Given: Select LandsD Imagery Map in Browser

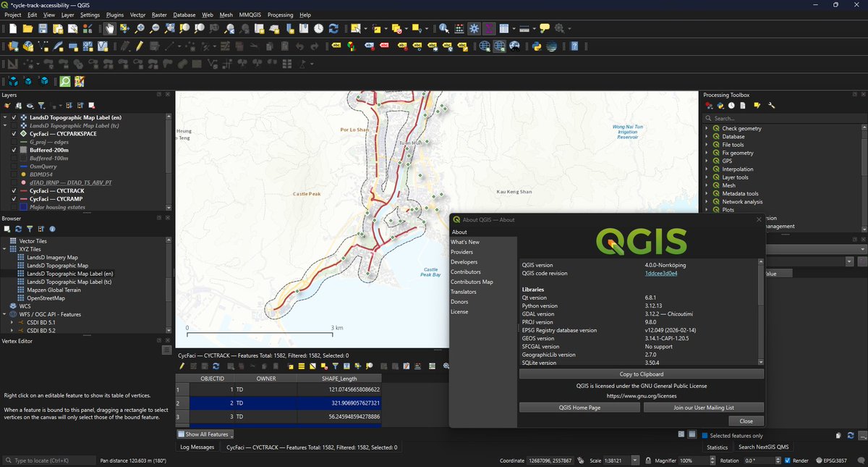Looking at the screenshot, I should tap(52, 257).
